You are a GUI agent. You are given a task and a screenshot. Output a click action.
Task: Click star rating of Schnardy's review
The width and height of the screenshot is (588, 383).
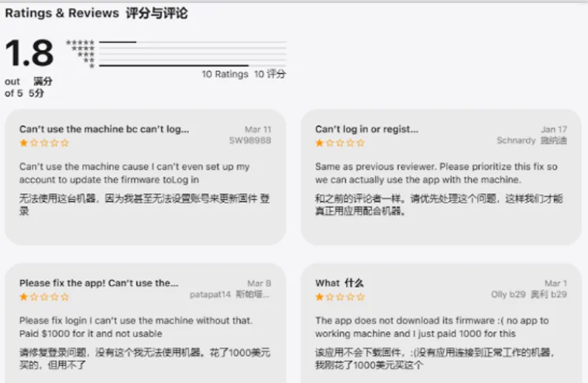point(340,143)
